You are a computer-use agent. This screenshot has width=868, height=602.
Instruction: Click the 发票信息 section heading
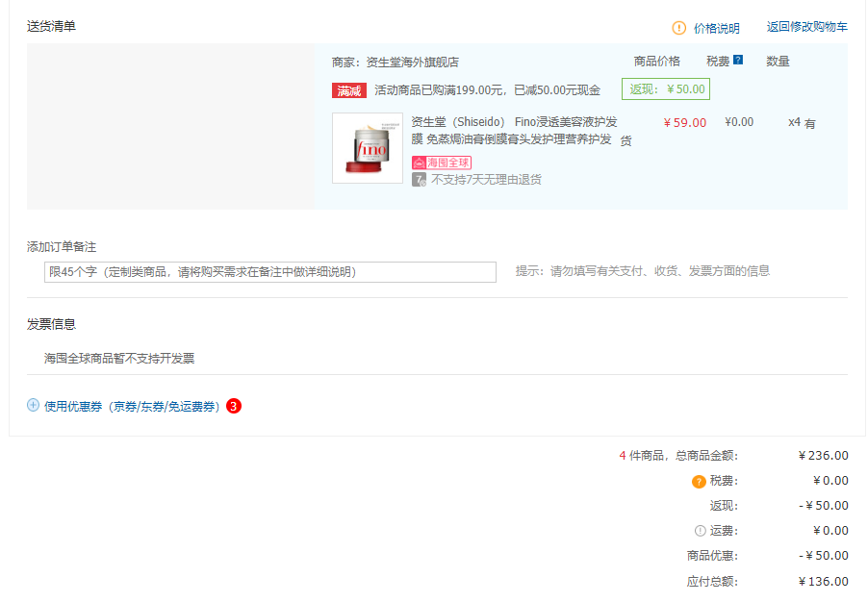[51, 324]
